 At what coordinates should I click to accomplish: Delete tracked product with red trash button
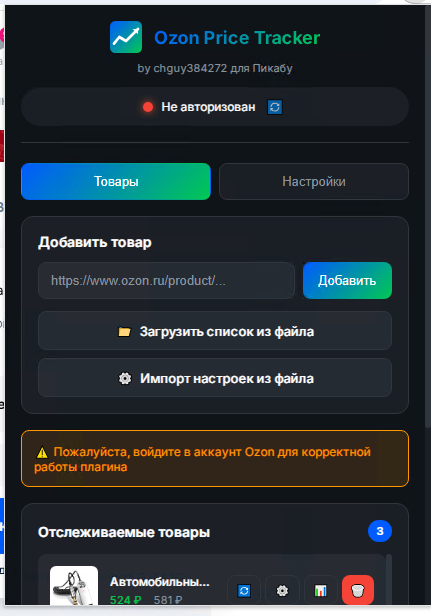(358, 590)
